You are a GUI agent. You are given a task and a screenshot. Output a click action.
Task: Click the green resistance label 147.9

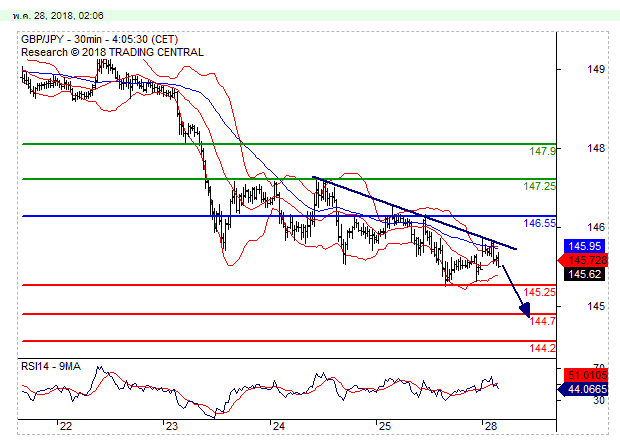(542, 151)
